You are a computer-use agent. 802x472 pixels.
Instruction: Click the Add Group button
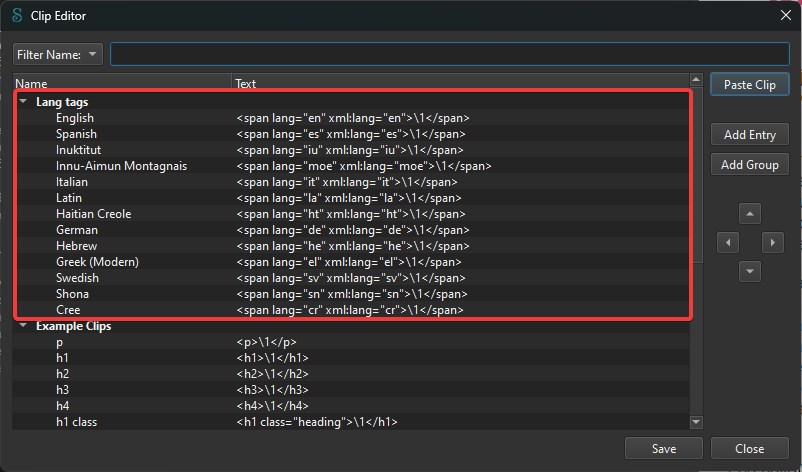coord(749,165)
